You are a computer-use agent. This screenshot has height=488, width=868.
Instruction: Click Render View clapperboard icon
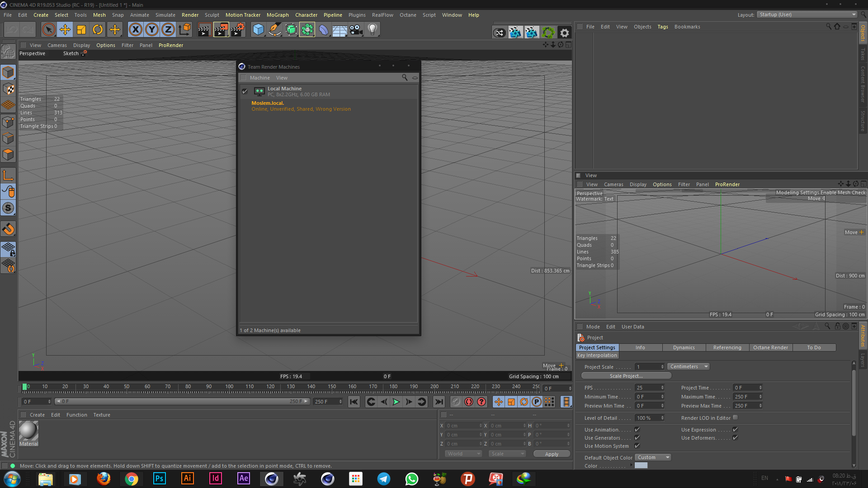(204, 30)
